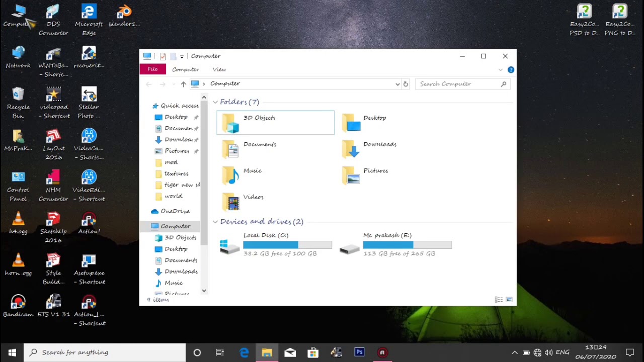
Task: Click the taskbar clock and date
Action: [x=596, y=352]
